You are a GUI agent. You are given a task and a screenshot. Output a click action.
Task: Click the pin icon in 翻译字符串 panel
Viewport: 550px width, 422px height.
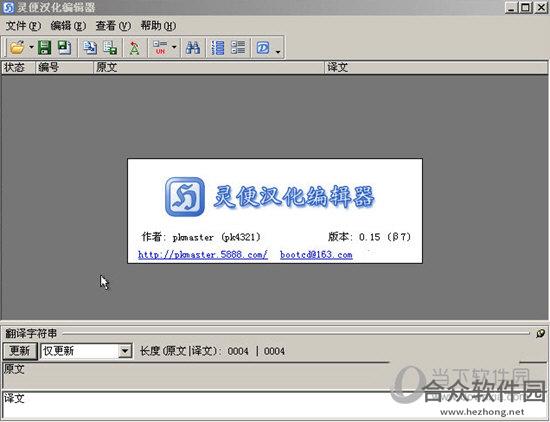(540, 333)
